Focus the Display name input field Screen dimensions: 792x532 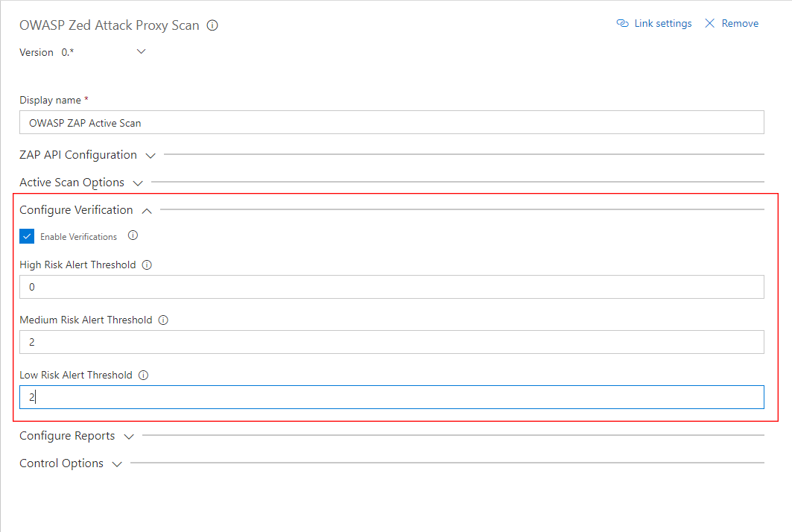391,122
